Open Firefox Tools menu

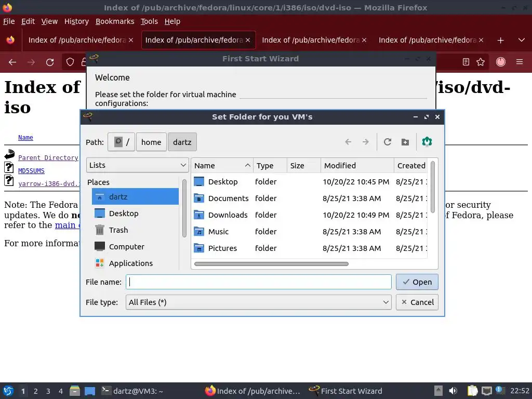coord(149,21)
